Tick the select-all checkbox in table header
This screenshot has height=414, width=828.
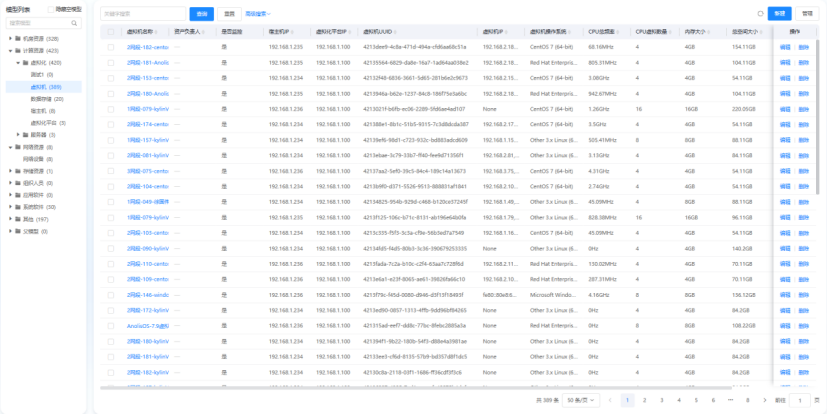111,32
